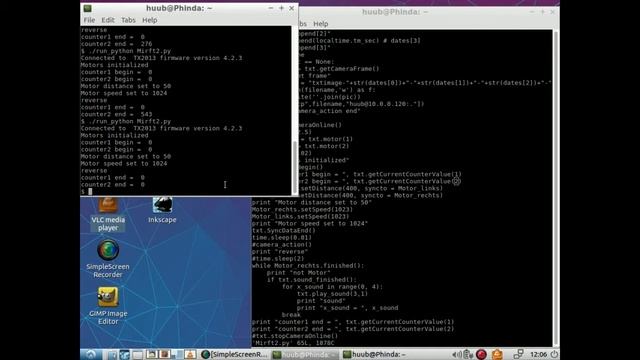Click the "break" line in back terminal
This screenshot has height=360, width=640.
291,315
